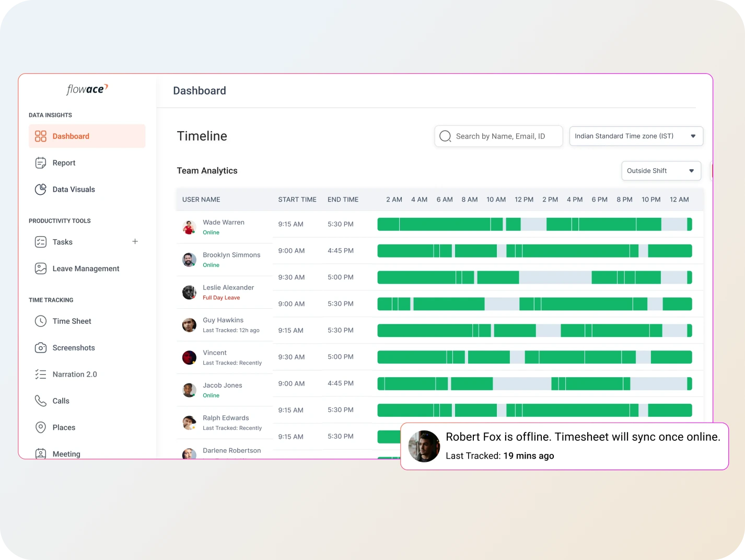The image size is (745, 560).
Task: Click the Data Visuals pie chart icon
Action: [40, 190]
